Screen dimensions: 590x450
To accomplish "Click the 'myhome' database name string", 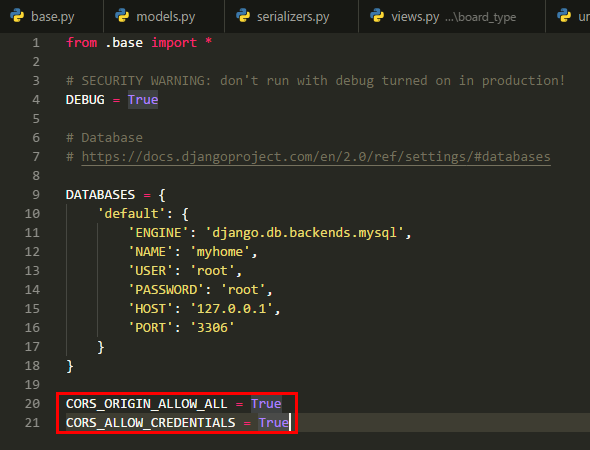I will pyautogui.click(x=220, y=252).
